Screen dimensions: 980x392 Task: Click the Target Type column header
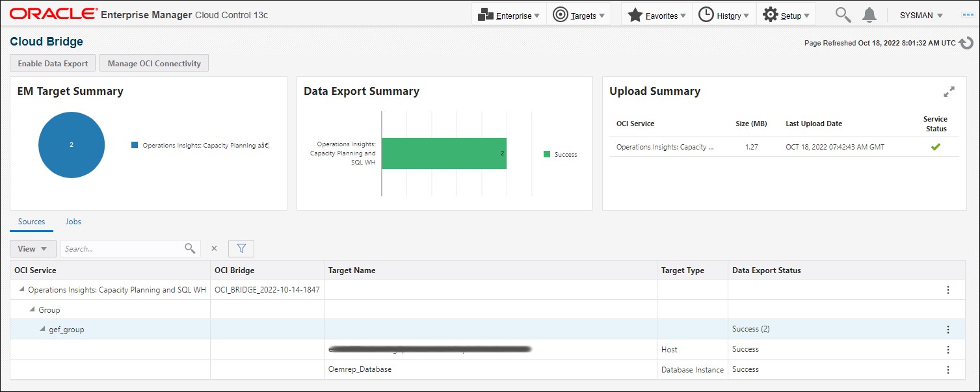point(693,270)
